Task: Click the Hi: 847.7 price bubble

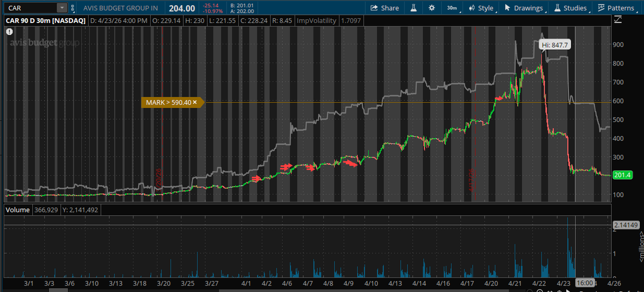Action: coord(554,45)
